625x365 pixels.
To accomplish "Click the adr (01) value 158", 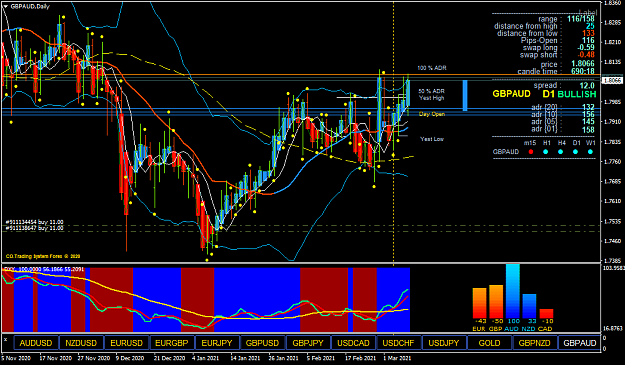I will pos(588,129).
